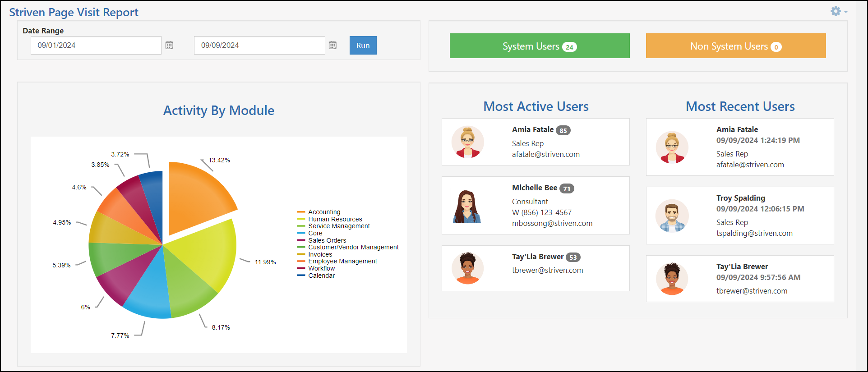Click mbossong@striven.com email text
The height and width of the screenshot is (372, 868).
pyautogui.click(x=552, y=223)
